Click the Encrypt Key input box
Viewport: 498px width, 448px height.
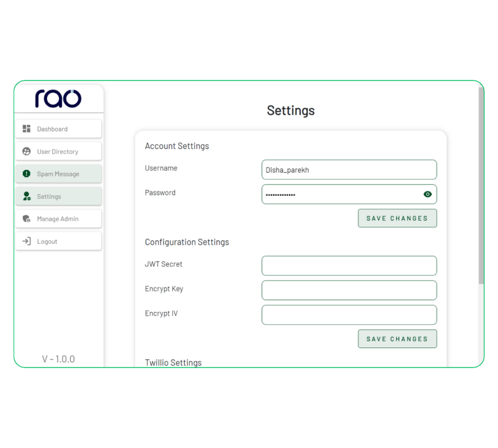tap(349, 290)
